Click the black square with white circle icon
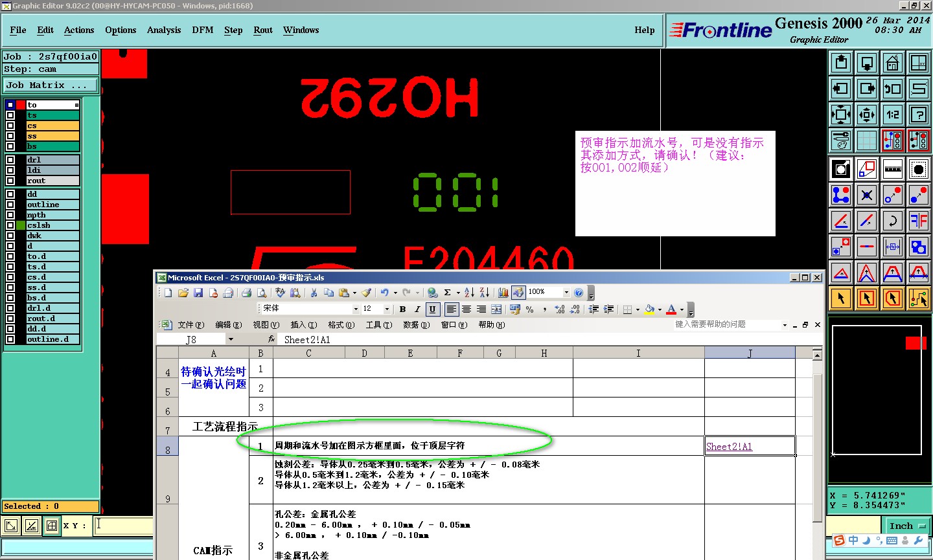933x560 pixels. click(x=841, y=169)
